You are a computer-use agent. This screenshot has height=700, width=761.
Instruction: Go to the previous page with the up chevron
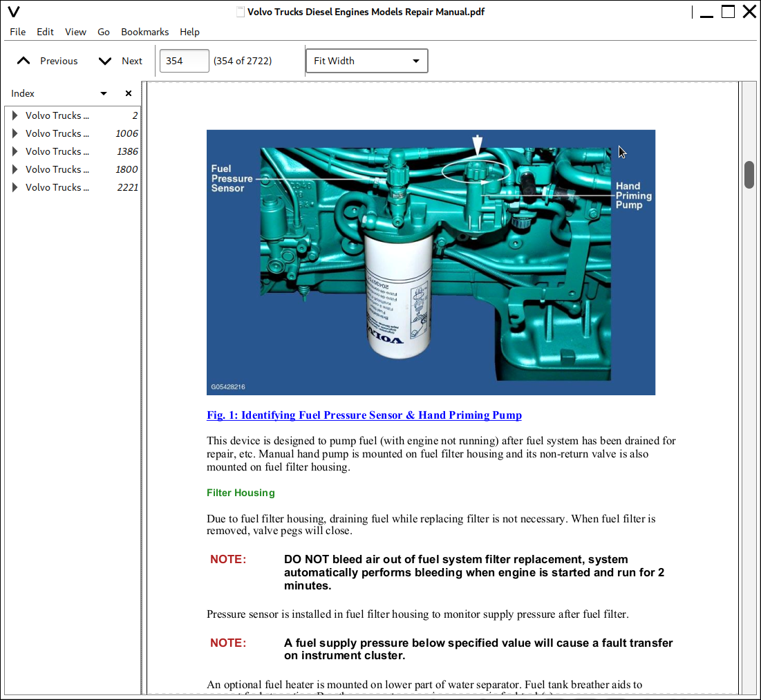[24, 61]
